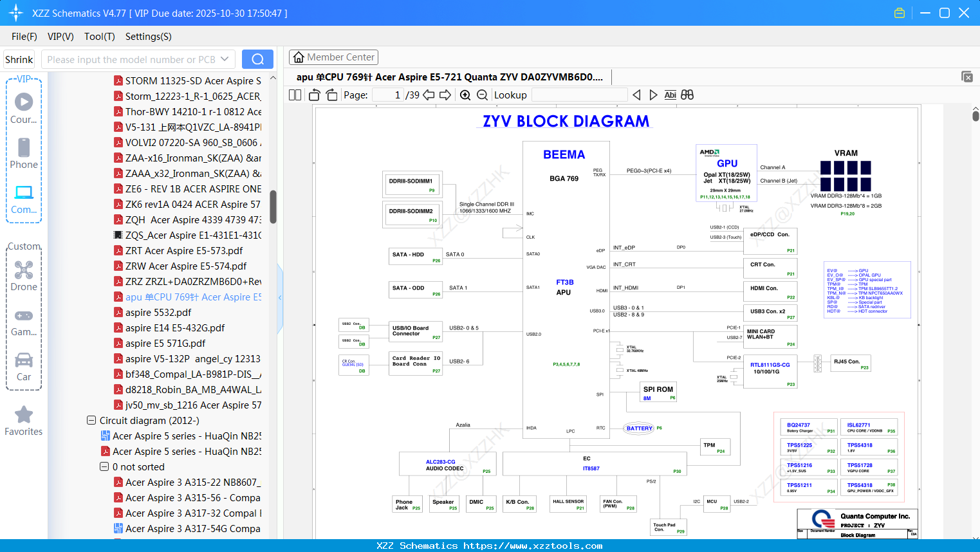Collapse the file tree panel handle
This screenshot has width=980, height=552.
click(x=280, y=298)
